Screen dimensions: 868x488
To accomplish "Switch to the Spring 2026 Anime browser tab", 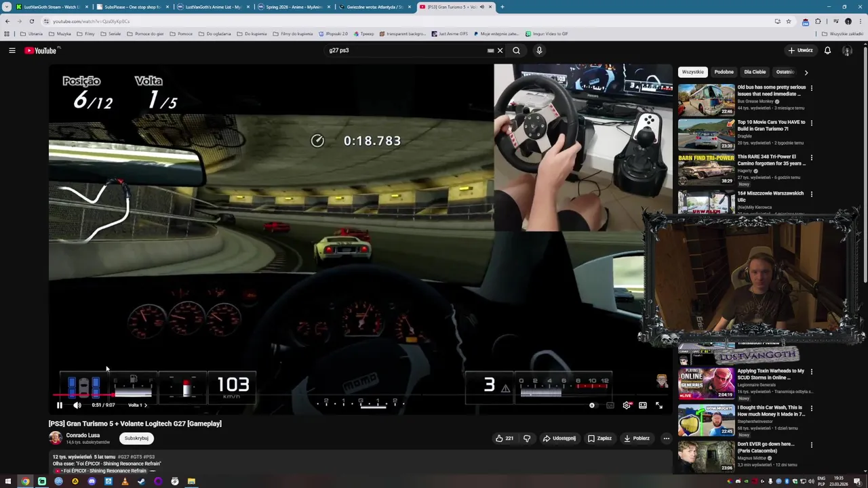I will click(x=294, y=7).
